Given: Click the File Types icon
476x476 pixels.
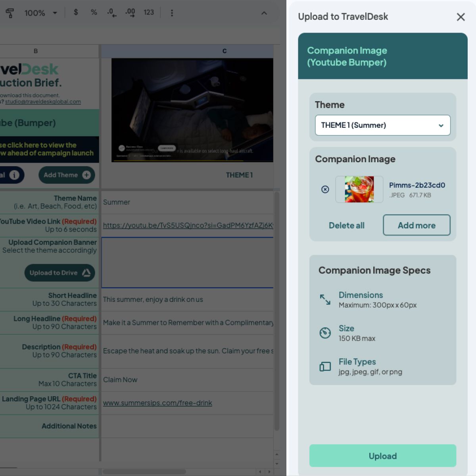Looking at the screenshot, I should point(325,367).
